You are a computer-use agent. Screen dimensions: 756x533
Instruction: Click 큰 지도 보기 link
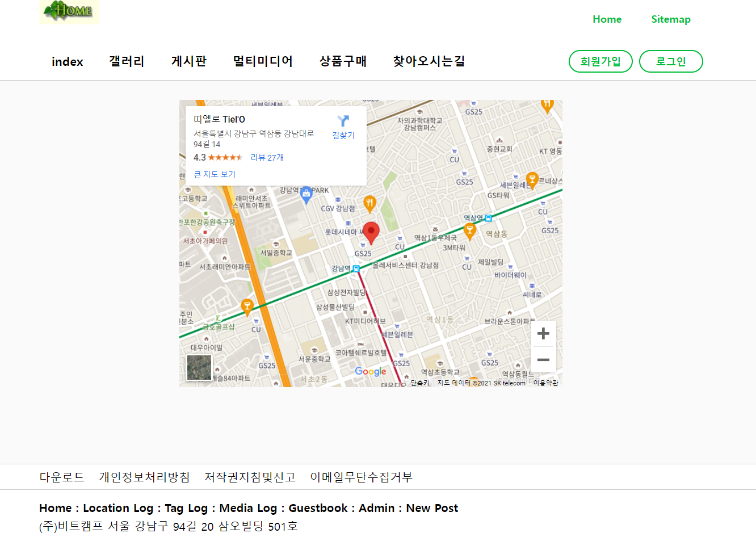[215, 174]
